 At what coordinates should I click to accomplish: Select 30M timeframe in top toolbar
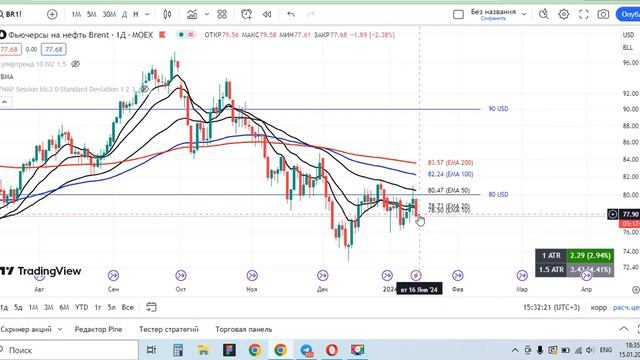[x=109, y=14]
